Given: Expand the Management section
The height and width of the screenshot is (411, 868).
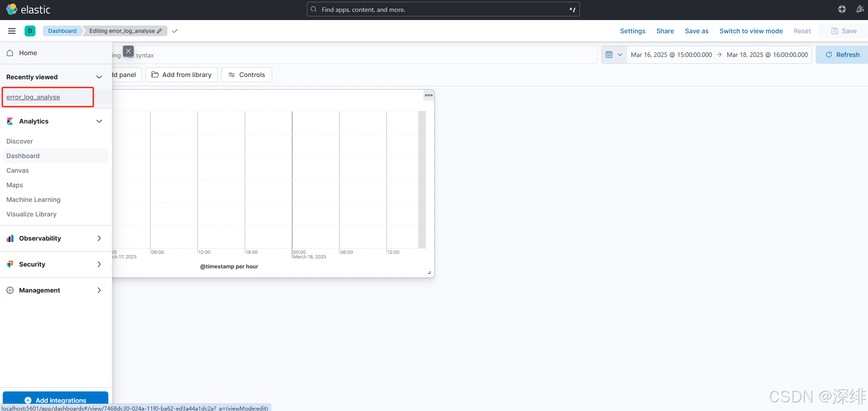Looking at the screenshot, I should pyautogui.click(x=99, y=290).
